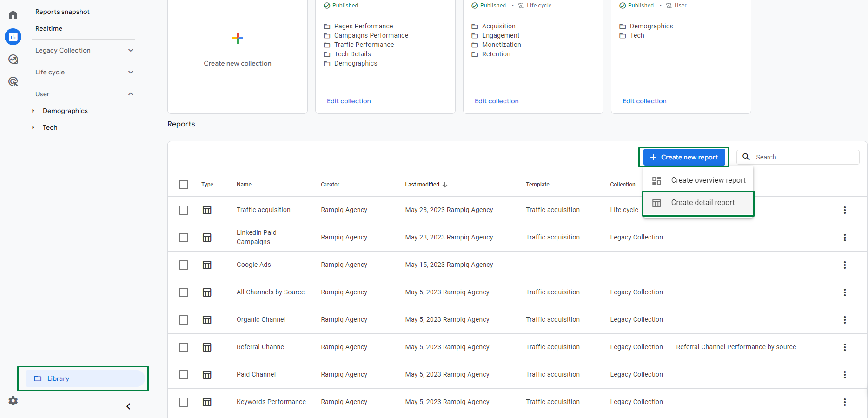Open the Admin gear icon
Image resolution: width=868 pixels, height=418 pixels.
[13, 401]
